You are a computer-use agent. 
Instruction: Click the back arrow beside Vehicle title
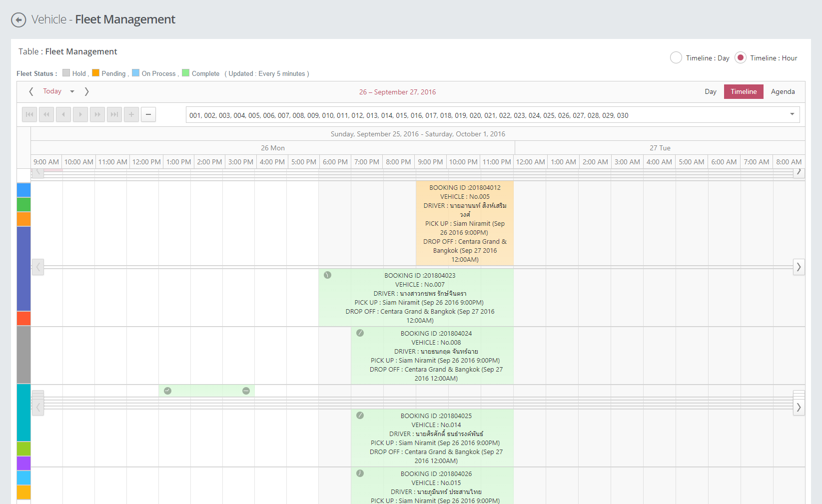click(18, 20)
